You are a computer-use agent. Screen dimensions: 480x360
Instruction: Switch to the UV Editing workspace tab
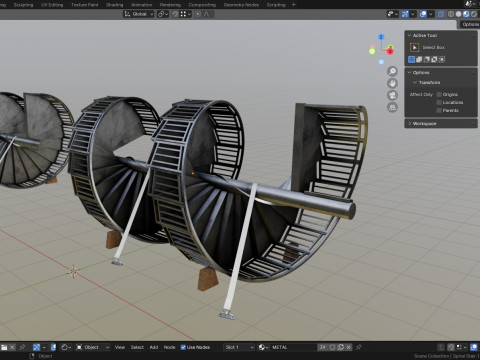[x=52, y=5]
